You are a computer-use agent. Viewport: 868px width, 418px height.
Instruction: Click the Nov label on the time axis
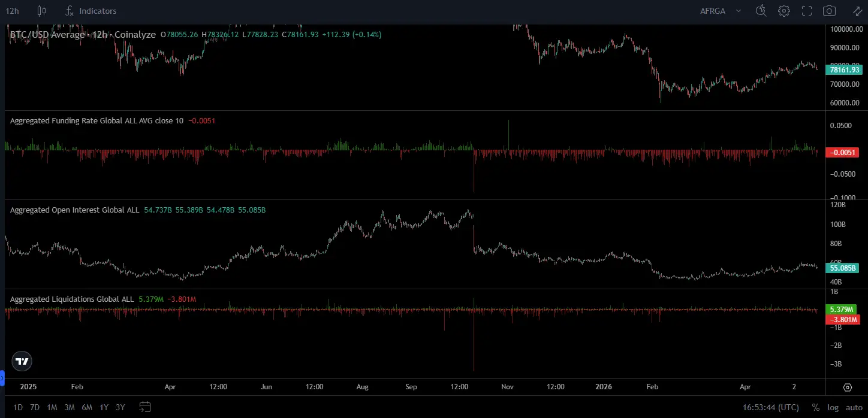coord(508,387)
